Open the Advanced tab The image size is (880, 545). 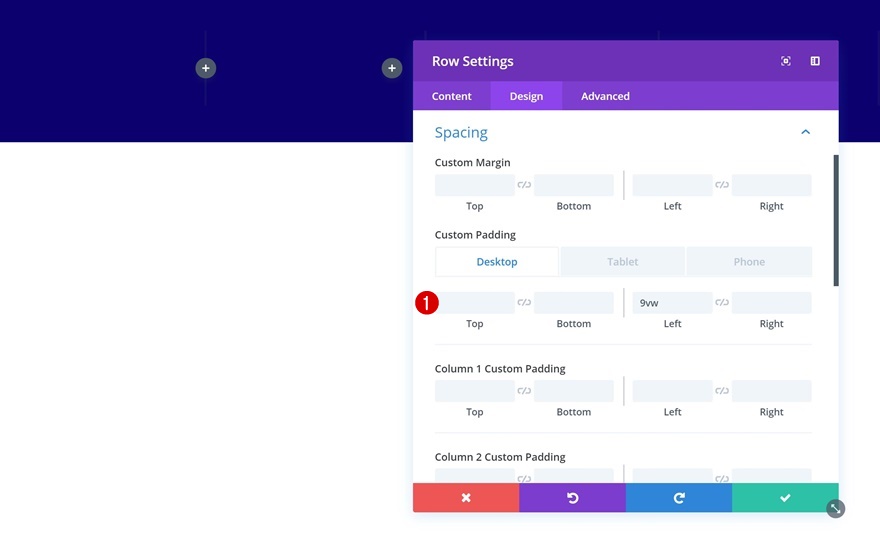605,96
